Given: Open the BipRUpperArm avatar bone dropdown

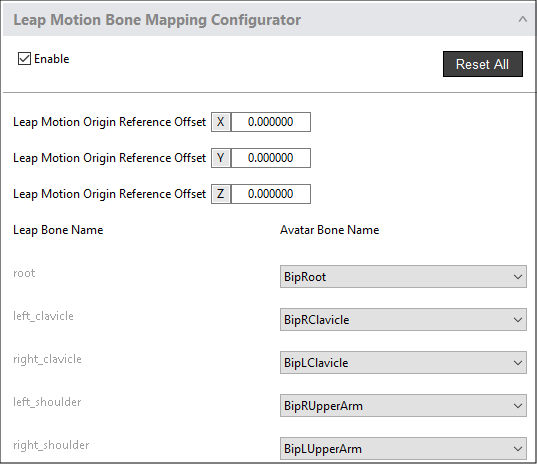Looking at the screenshot, I should click(x=403, y=405).
